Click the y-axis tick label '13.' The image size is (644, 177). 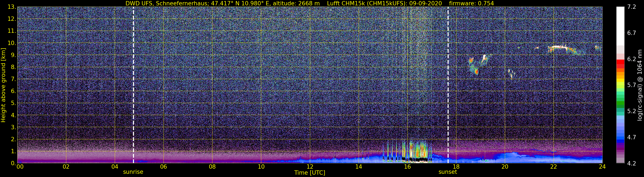12,7
